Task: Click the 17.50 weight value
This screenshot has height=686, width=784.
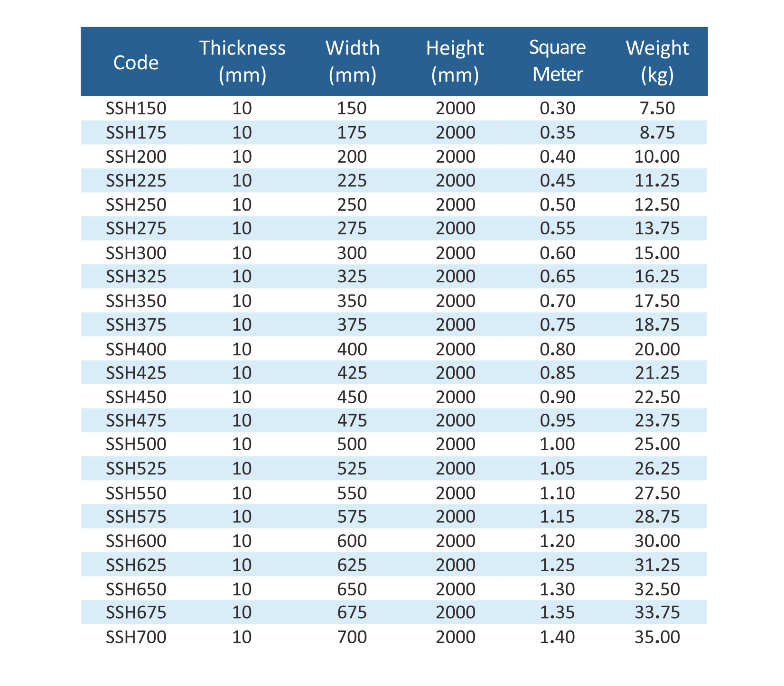Action: (657, 301)
